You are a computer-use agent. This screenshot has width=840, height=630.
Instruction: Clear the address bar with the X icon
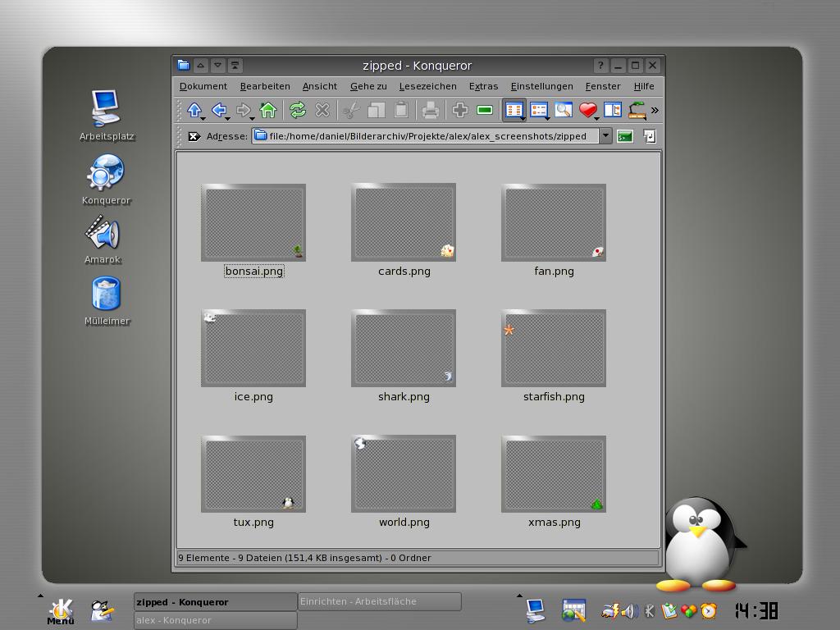(194, 137)
